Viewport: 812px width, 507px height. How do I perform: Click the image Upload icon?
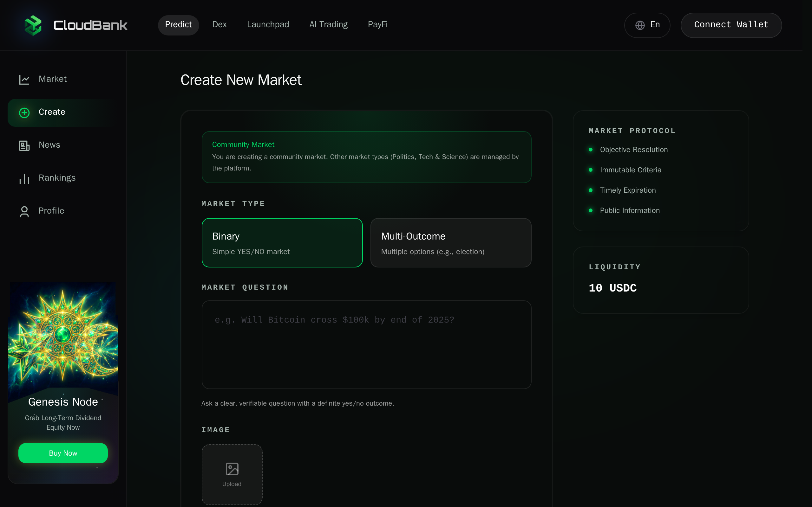click(232, 469)
